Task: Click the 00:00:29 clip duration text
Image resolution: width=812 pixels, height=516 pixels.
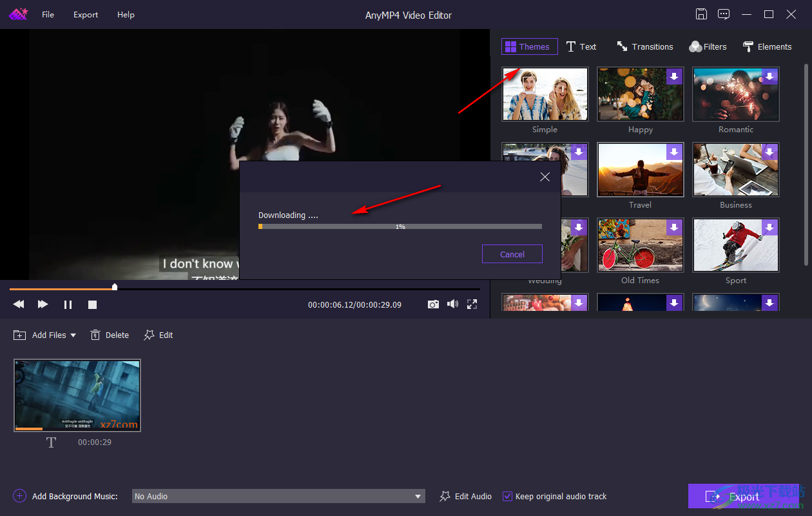Action: click(95, 442)
